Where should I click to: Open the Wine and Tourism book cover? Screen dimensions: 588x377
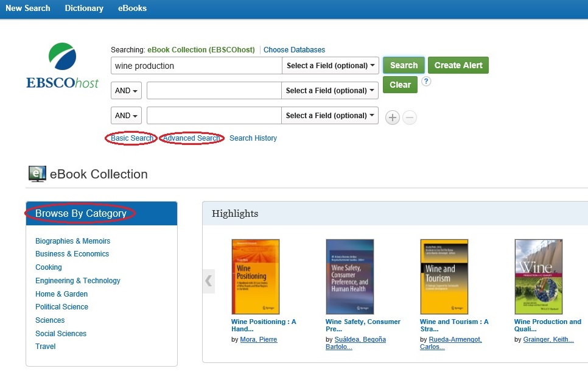[x=444, y=277]
